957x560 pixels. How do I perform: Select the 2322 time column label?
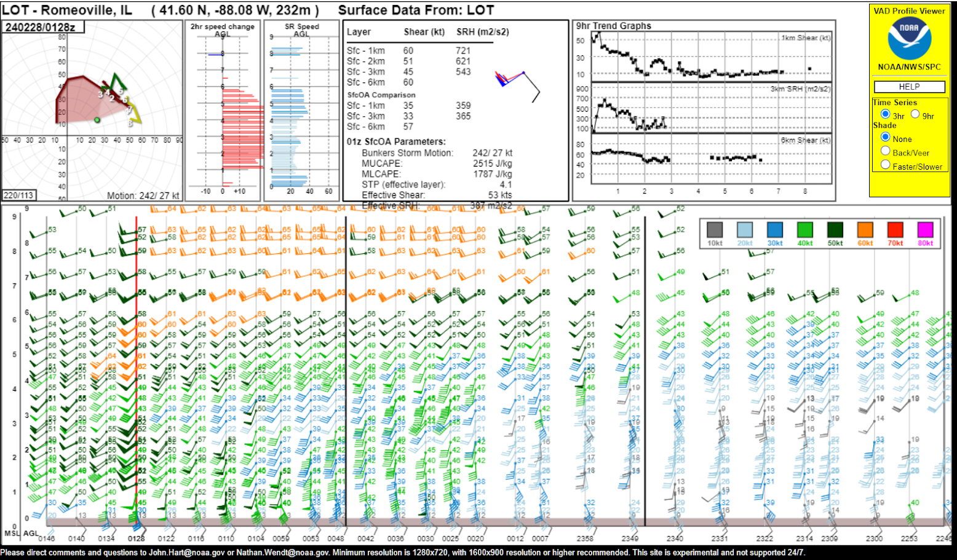coord(764,538)
